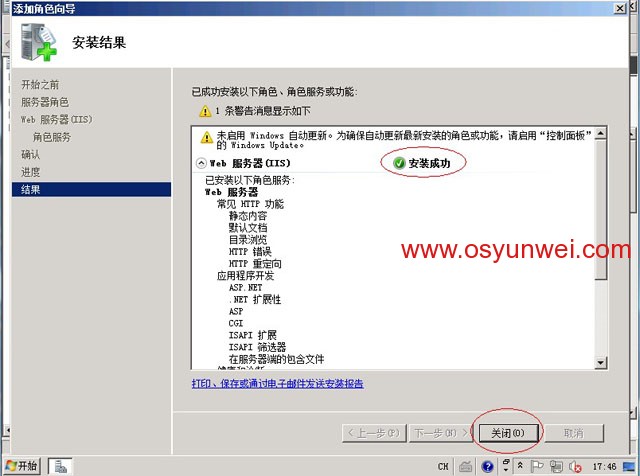The width and height of the screenshot is (640, 476).
Task: Select the 结果 step in sidebar
Action: (91, 189)
